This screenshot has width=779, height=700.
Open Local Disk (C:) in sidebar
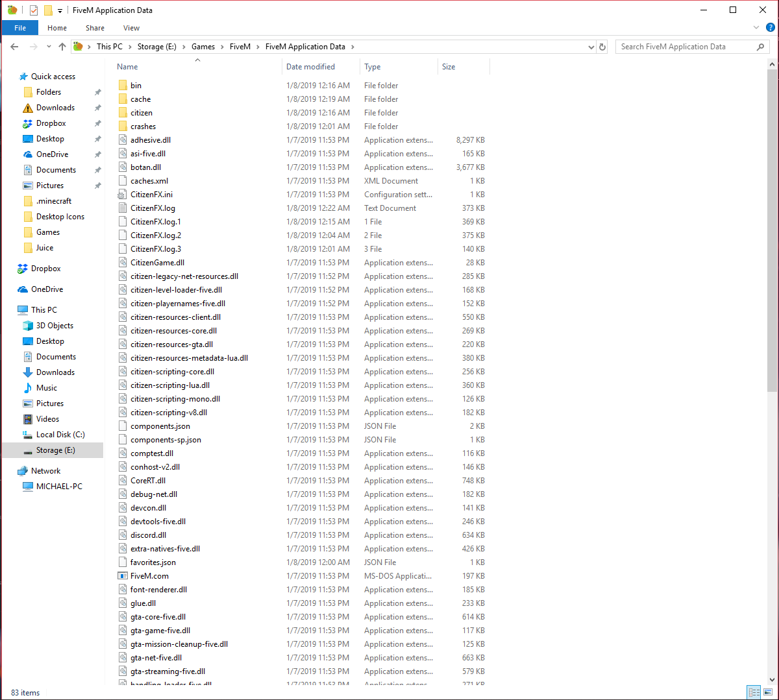(60, 435)
